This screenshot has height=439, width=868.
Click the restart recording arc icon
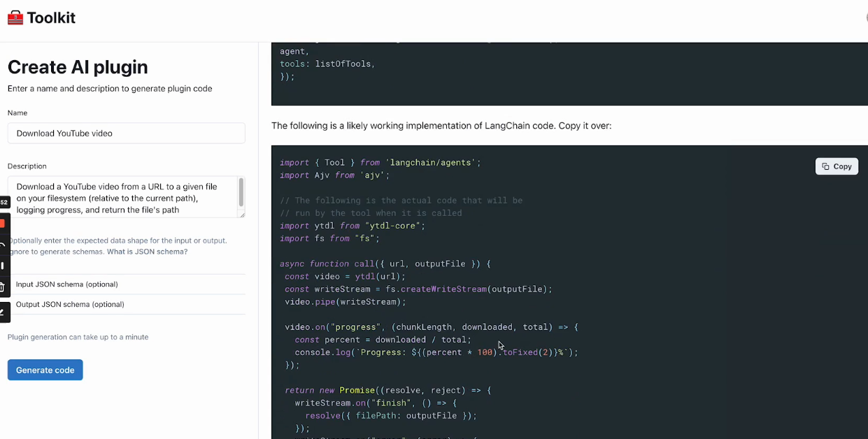pos(3,245)
